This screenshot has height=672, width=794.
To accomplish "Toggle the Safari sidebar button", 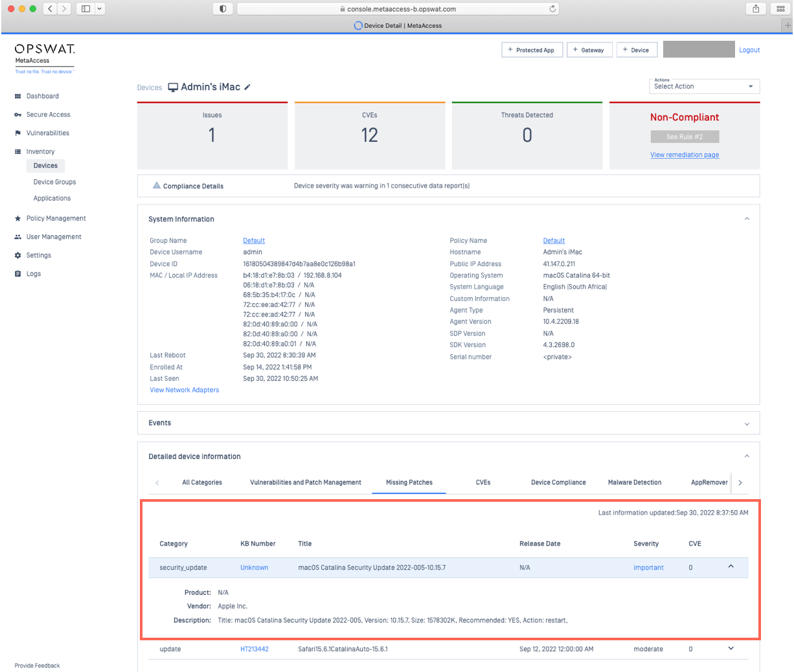I will tap(85, 9).
